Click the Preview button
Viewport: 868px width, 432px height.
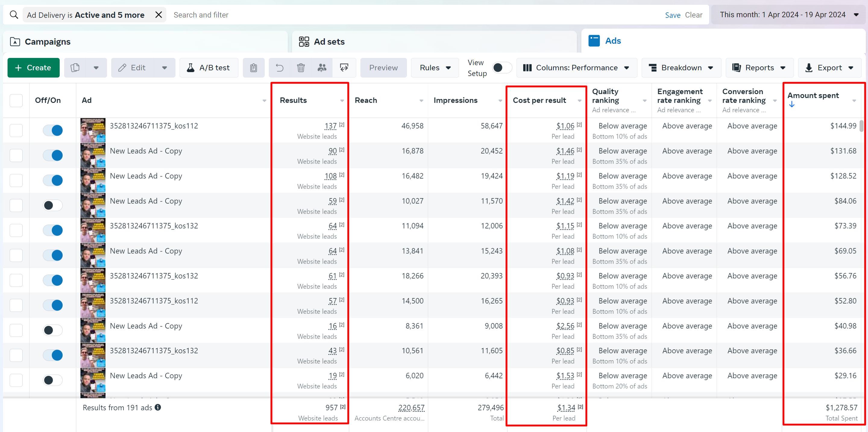pos(383,68)
